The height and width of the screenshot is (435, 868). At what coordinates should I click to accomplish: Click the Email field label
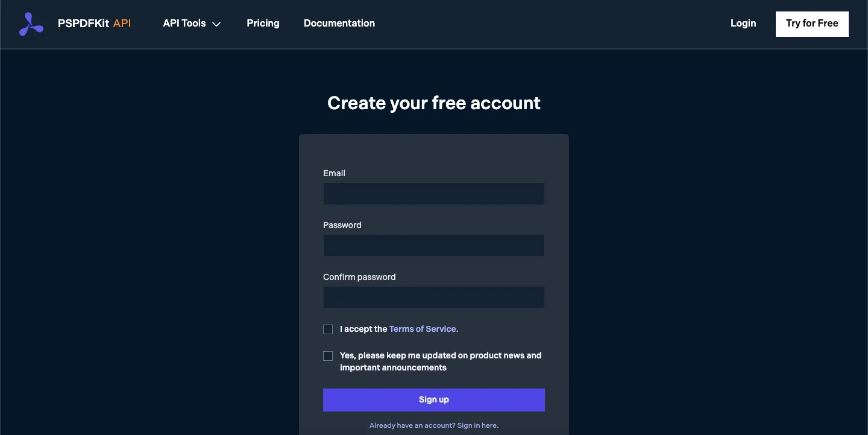(334, 173)
